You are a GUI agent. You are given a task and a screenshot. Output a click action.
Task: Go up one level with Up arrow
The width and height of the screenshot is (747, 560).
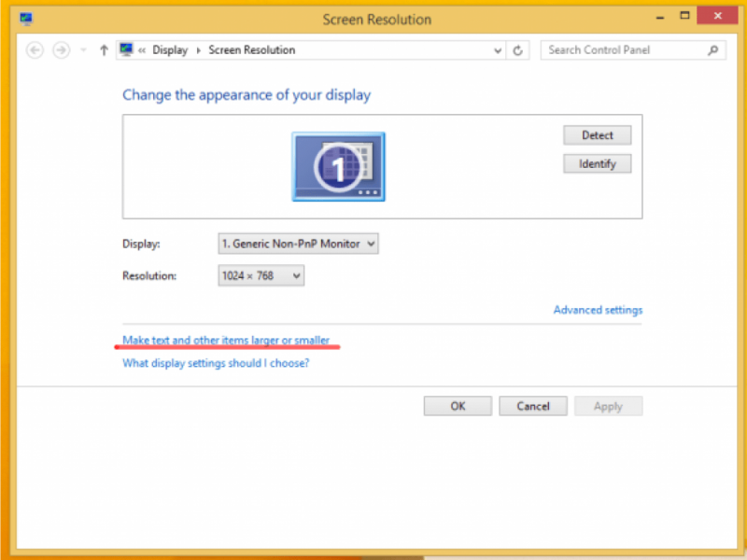click(x=104, y=50)
